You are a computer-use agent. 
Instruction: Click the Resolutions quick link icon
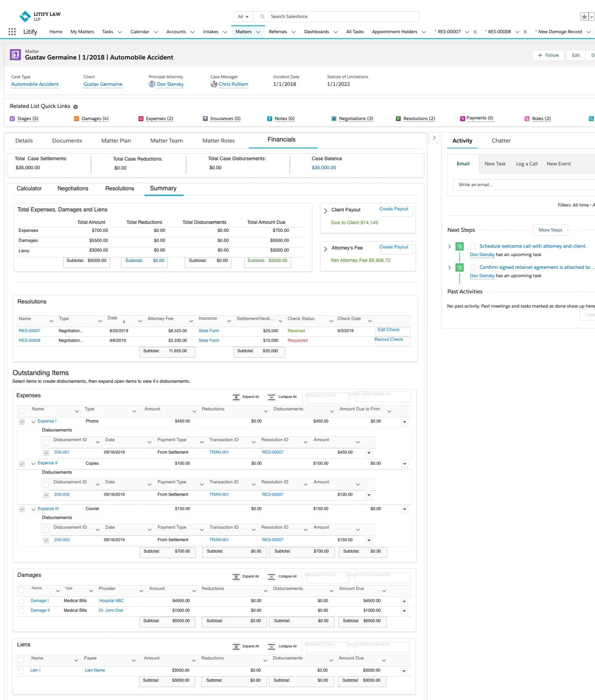tap(399, 119)
